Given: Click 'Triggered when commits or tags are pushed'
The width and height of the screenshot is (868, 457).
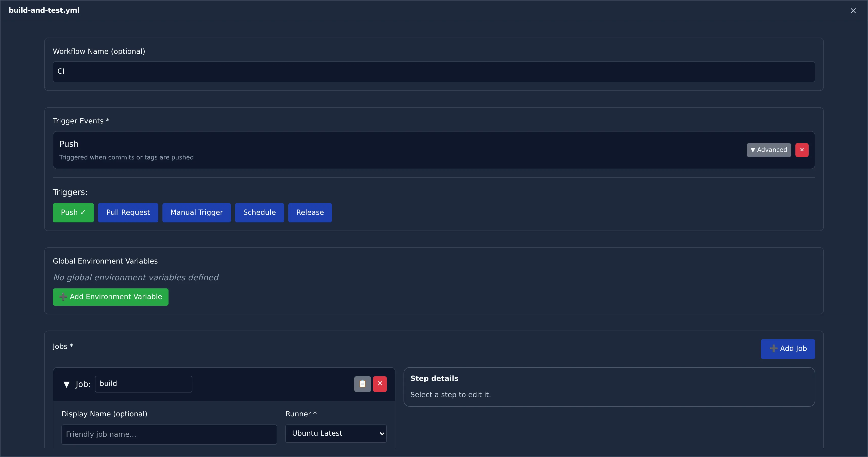Looking at the screenshot, I should tap(126, 157).
